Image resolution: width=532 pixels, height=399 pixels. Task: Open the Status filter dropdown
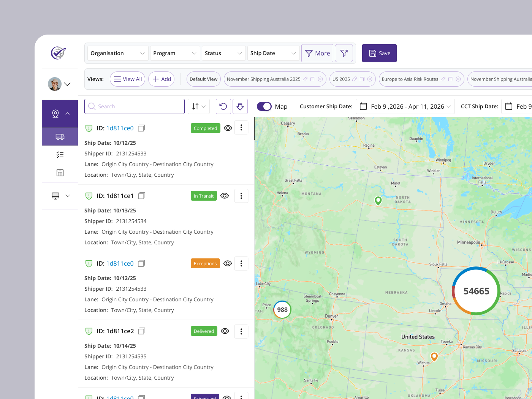click(224, 53)
